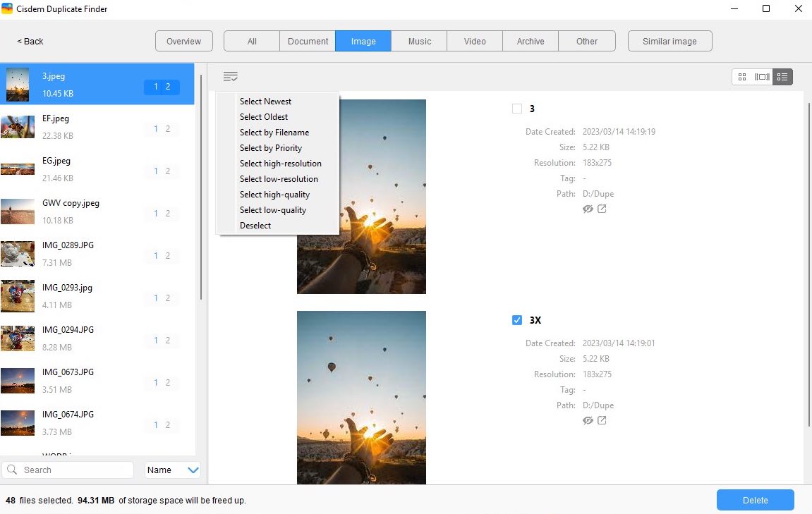Select the IMG_0289.JPG duplicate group
The width and height of the screenshot is (812, 514).
point(97,254)
